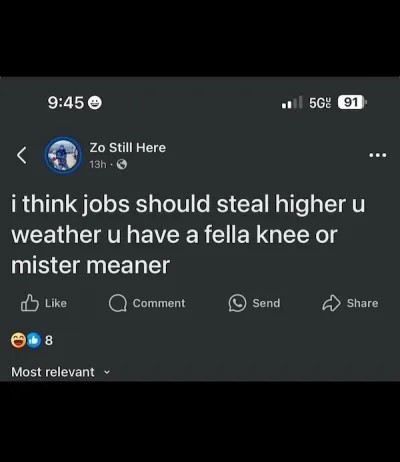
Task: Tap the 13h post timestamp
Action: click(98, 164)
